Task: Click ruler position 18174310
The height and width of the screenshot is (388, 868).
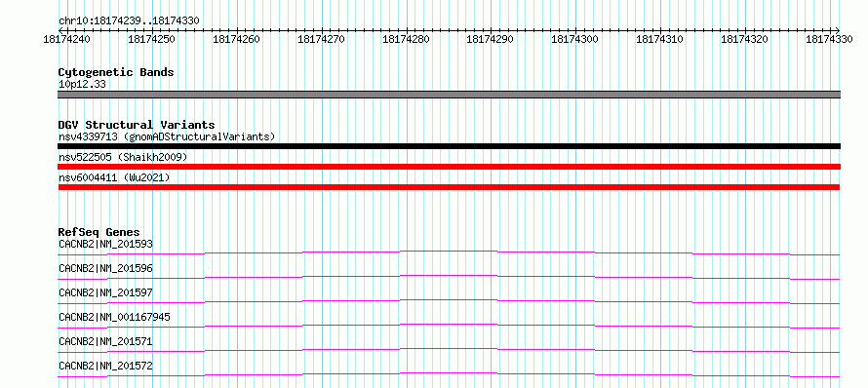Action: tap(660, 39)
